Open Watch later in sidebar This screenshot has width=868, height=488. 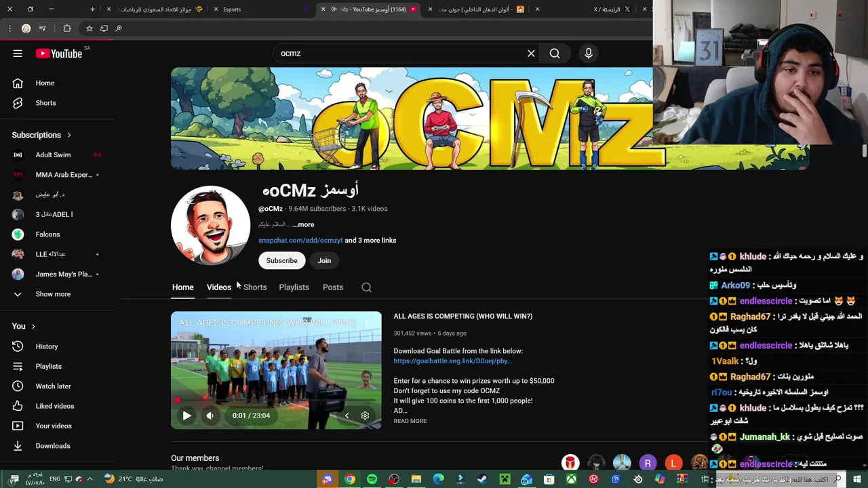[x=54, y=386]
